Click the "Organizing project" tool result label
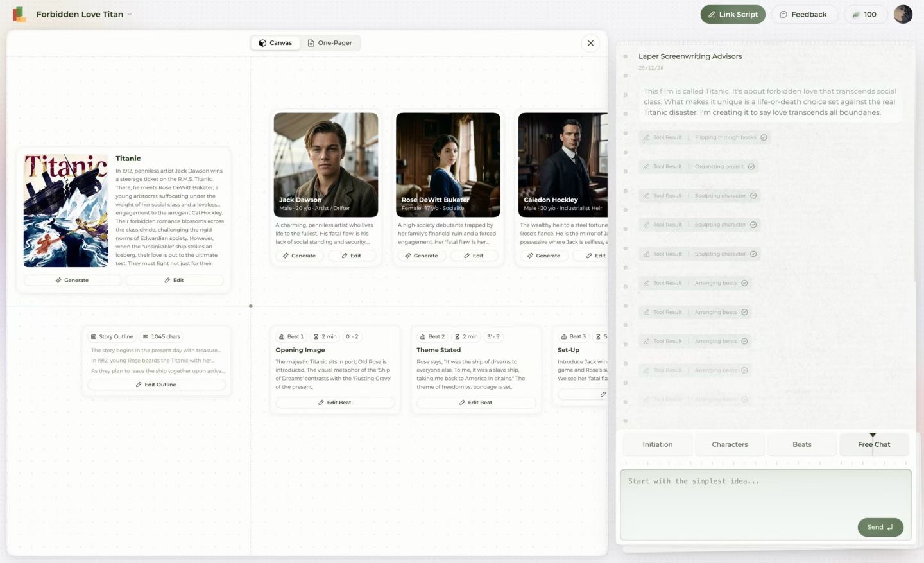Screen dimensions: 924x563 [x=719, y=166]
